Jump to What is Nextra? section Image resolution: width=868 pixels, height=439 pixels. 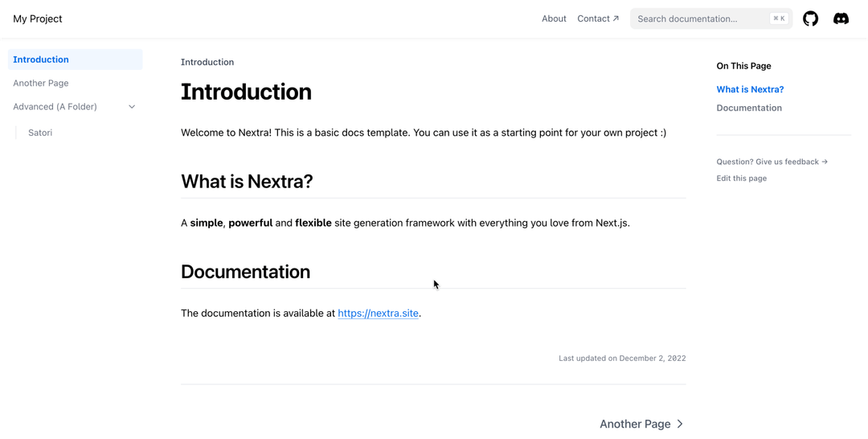750,89
